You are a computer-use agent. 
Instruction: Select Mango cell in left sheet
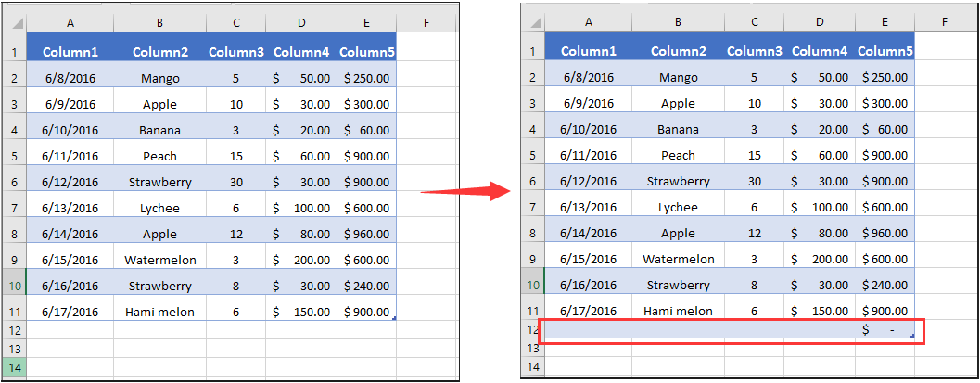pyautogui.click(x=160, y=78)
